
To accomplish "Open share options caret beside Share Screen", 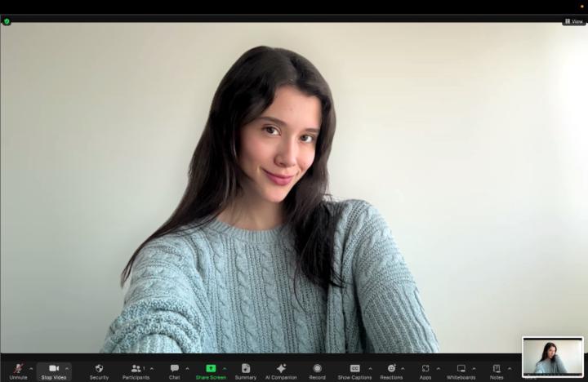I will 225,369.
